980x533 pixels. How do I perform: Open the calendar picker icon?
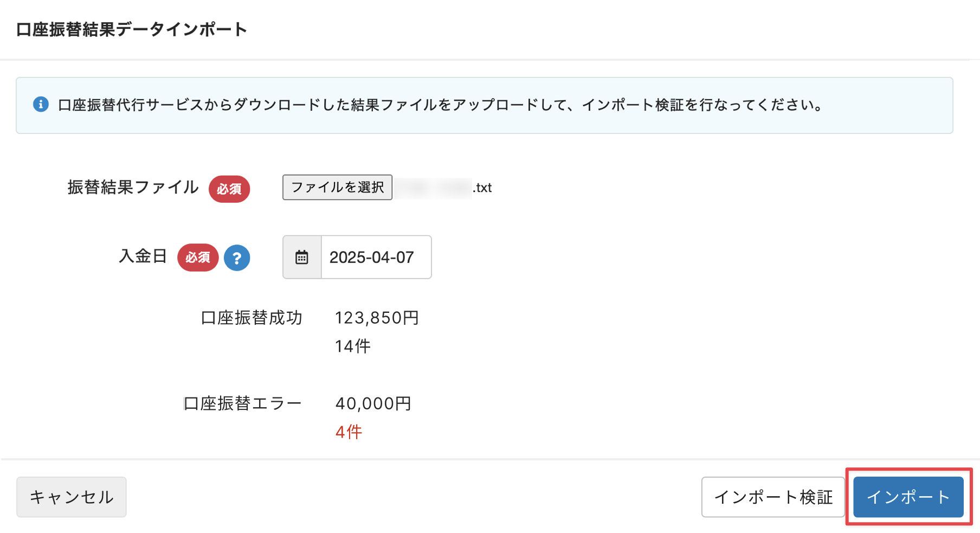click(x=302, y=257)
